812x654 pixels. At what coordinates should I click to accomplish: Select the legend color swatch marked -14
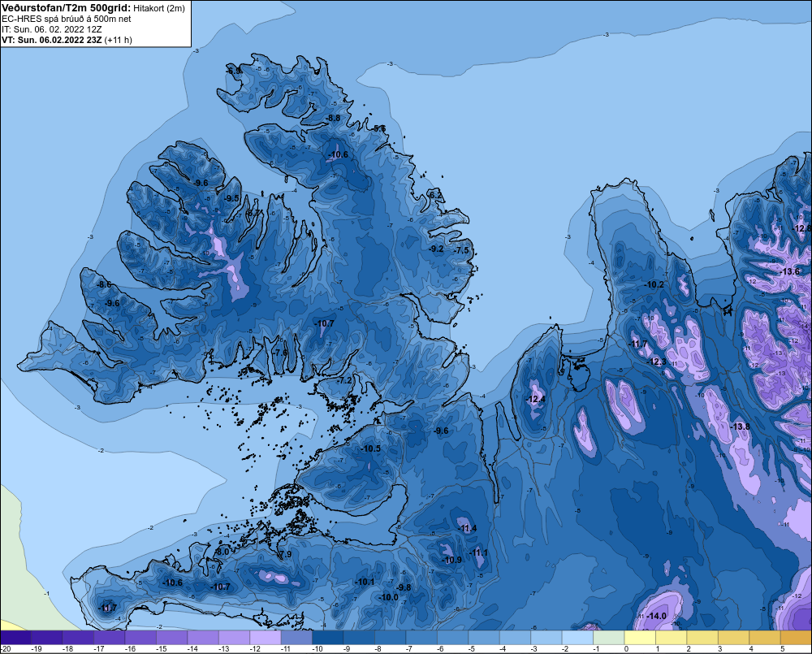click(203, 638)
